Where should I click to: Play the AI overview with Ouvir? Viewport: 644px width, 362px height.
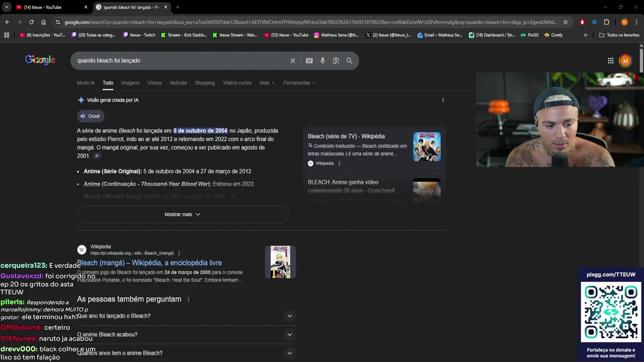90,116
